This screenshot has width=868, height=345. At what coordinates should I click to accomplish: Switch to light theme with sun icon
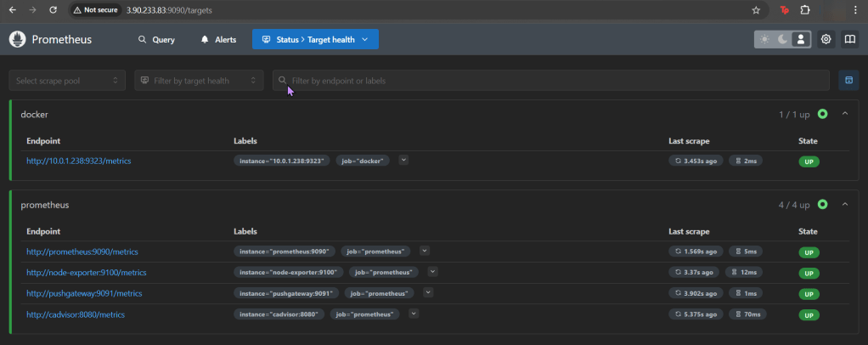[x=764, y=40]
